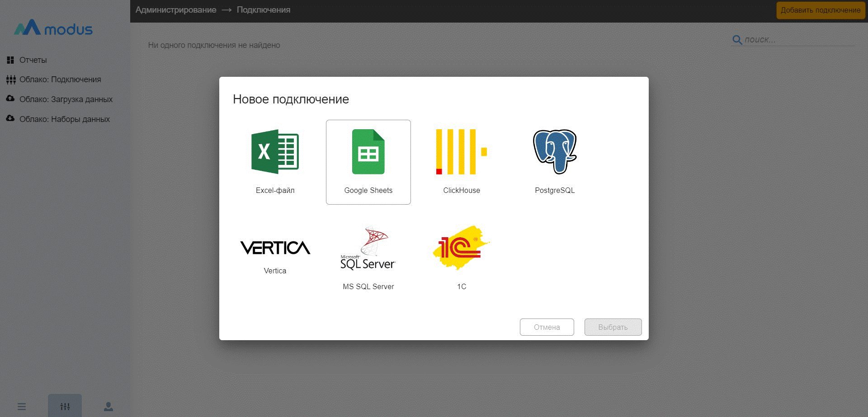The height and width of the screenshot is (417, 868).
Task: Pick the ClickHouse connection icon
Action: (461, 152)
